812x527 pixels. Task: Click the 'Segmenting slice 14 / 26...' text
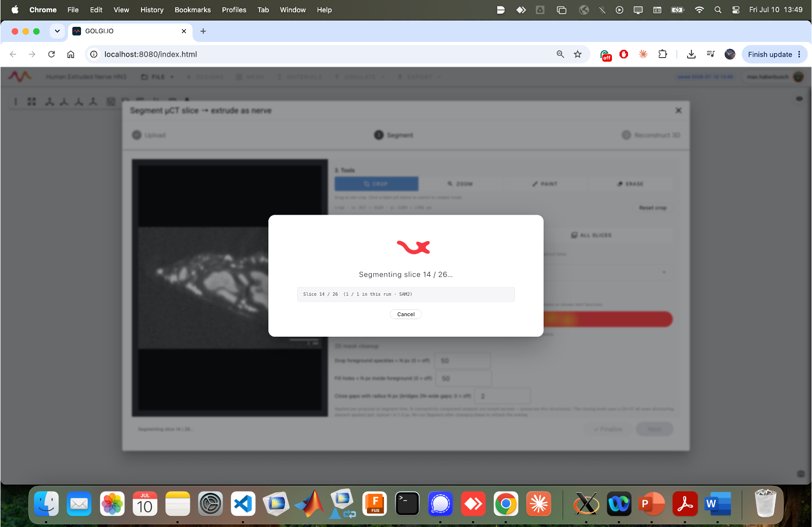[406, 274]
